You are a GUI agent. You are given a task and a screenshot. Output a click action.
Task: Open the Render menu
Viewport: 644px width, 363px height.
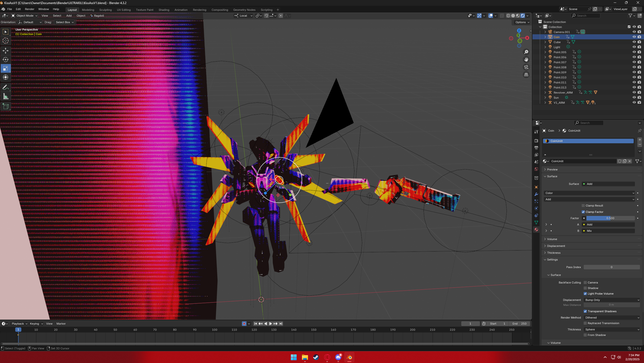30,9
